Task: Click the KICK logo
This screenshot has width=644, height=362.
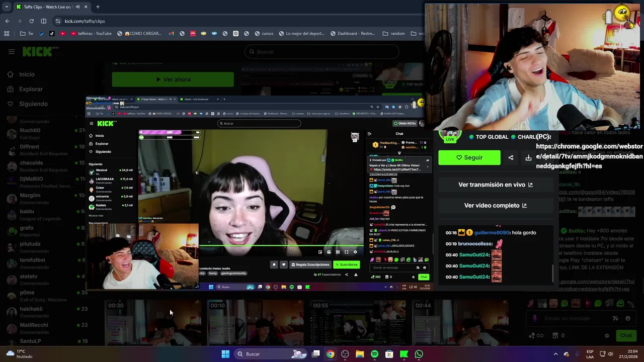Action: pos(38,51)
